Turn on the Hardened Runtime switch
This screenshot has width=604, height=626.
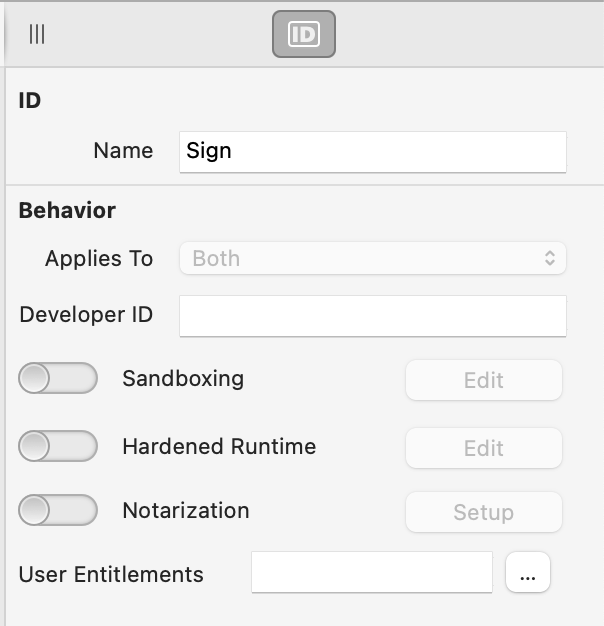pos(58,446)
